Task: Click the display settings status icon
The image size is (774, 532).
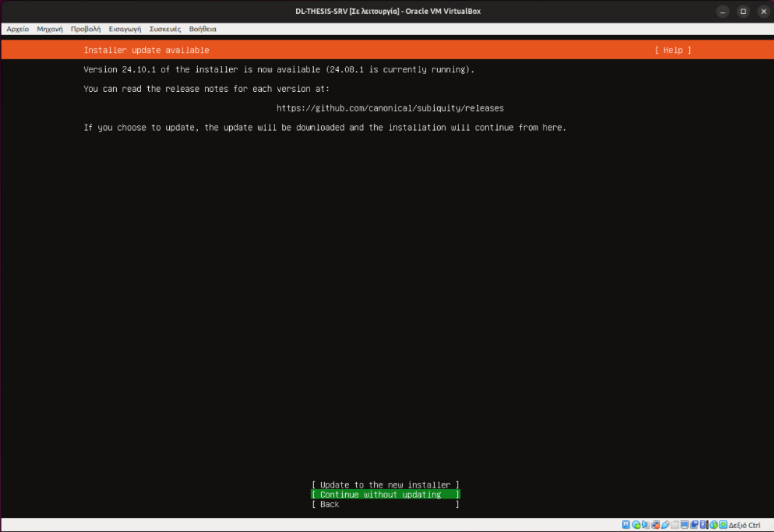Action: 685,525
